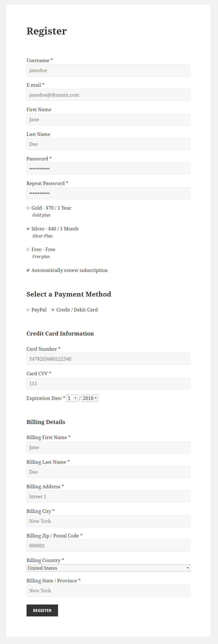Click into the E-mail field

(x=108, y=95)
